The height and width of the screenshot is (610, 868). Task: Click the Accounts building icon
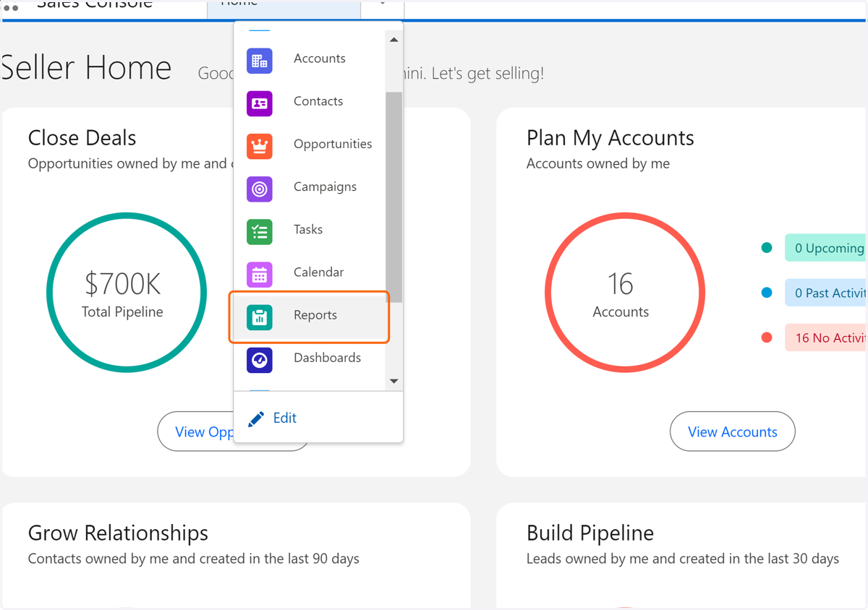[x=260, y=61]
